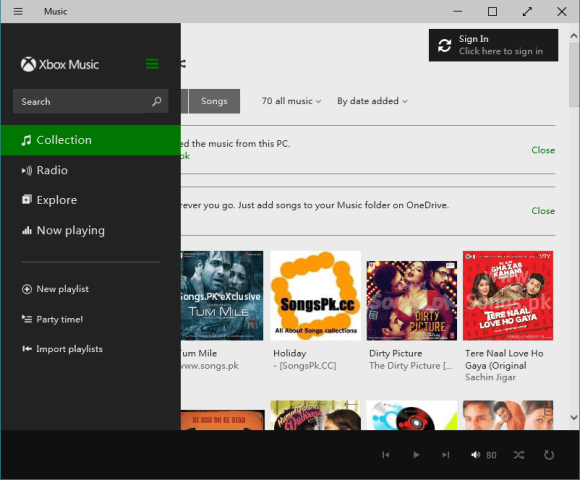Minimize the Music window
The height and width of the screenshot is (480, 580).
(458, 11)
